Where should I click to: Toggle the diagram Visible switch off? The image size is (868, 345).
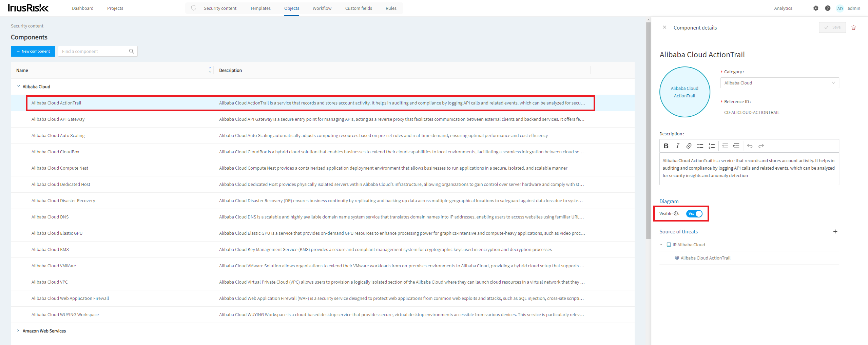coord(695,214)
